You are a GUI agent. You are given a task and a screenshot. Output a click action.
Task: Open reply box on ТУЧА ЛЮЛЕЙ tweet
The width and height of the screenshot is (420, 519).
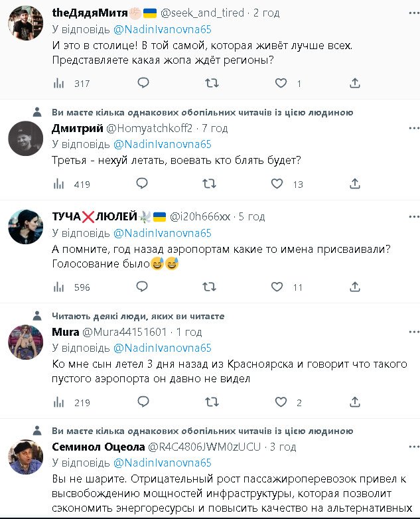click(143, 287)
